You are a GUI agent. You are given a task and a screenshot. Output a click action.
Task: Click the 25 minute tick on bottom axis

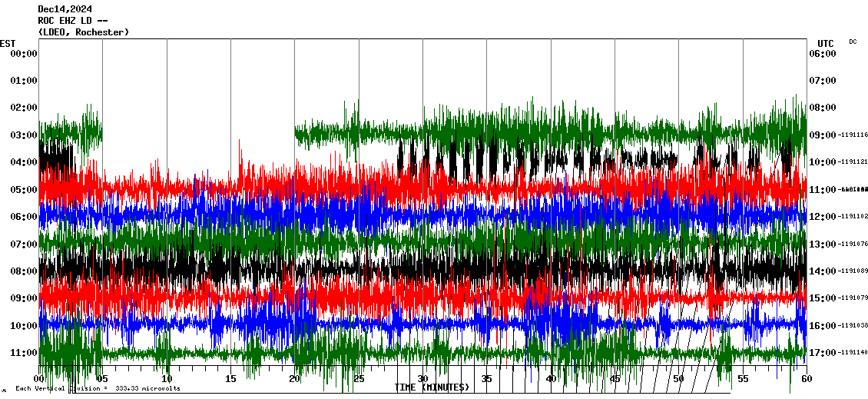(x=359, y=379)
